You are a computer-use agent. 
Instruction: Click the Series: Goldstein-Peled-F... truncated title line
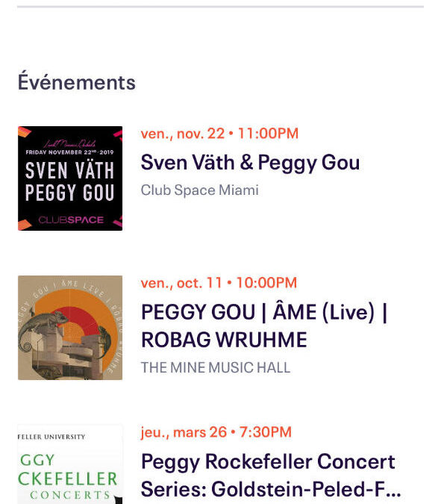tap(271, 489)
